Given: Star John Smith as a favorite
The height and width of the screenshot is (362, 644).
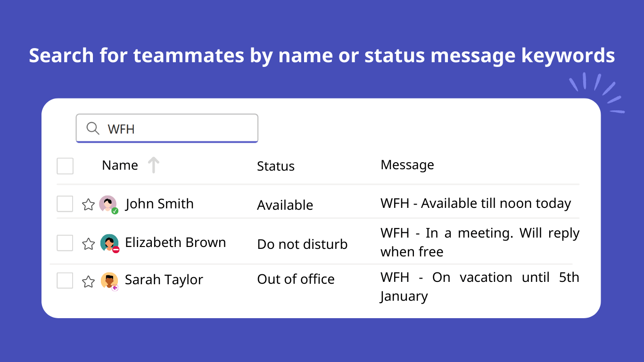Looking at the screenshot, I should pyautogui.click(x=88, y=204).
